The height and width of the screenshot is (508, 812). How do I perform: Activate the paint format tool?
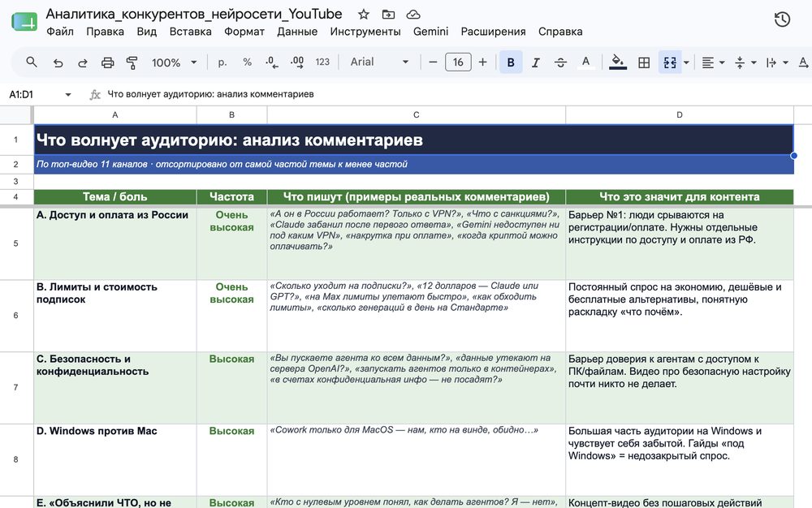tap(132, 62)
